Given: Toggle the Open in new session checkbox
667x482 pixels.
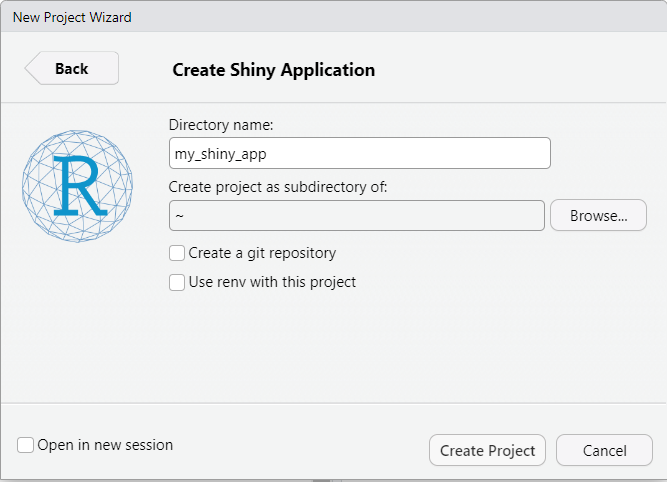Looking at the screenshot, I should click(x=26, y=445).
